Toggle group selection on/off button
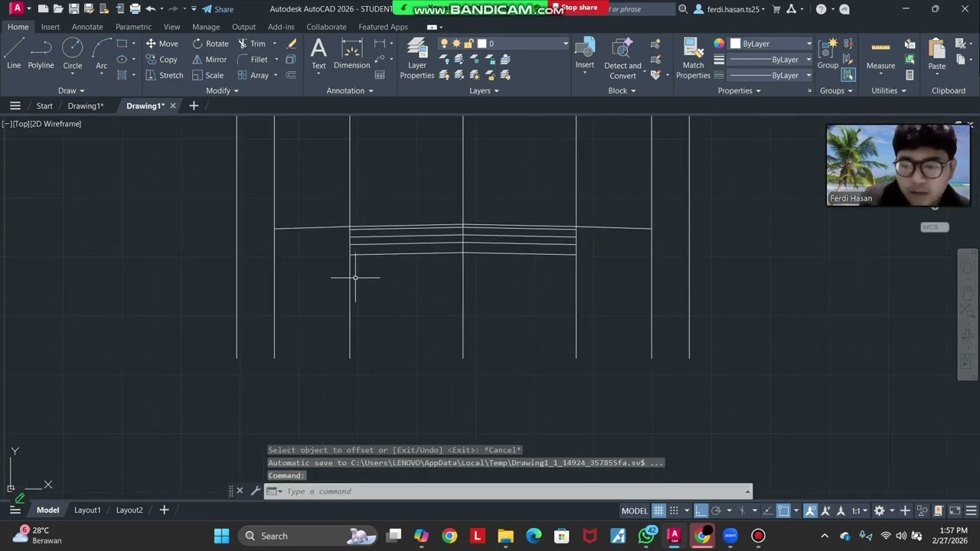 click(848, 75)
